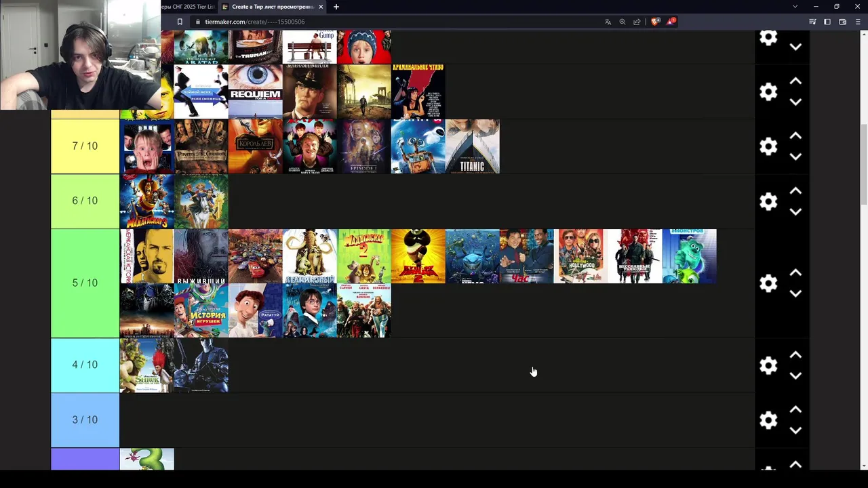Move the 4 / 10 row down
This screenshot has width=868, height=488.
click(x=795, y=375)
